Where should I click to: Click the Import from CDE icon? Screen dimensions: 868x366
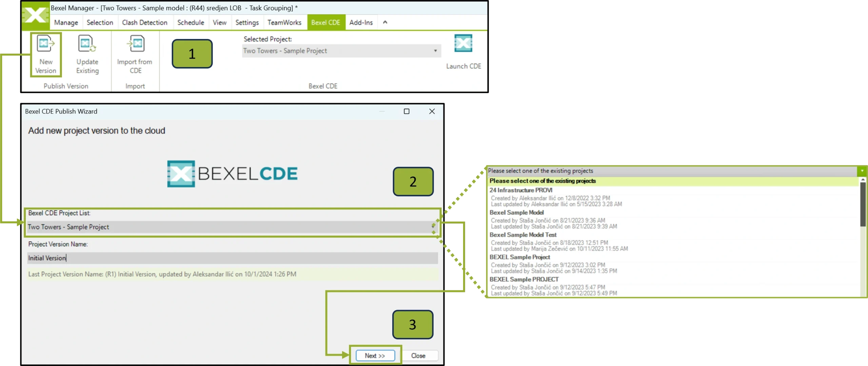tap(135, 43)
